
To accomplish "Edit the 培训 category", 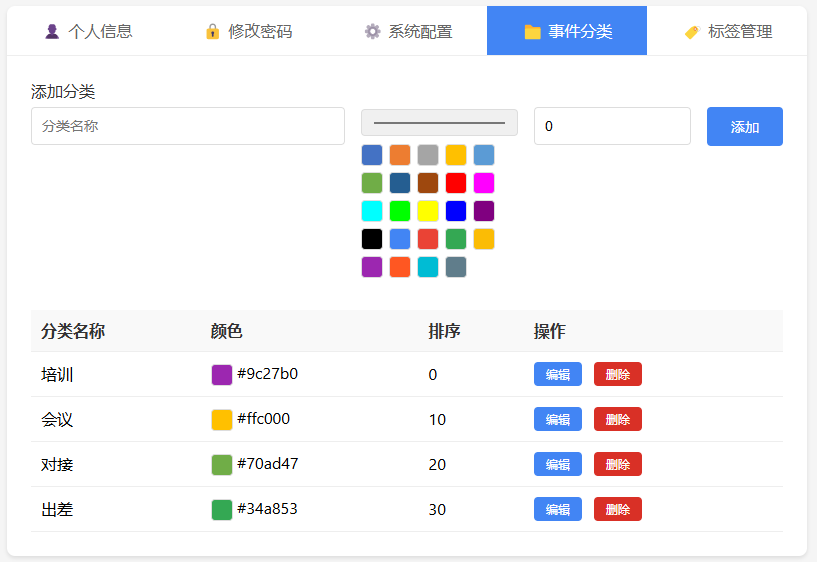I will pos(558,374).
